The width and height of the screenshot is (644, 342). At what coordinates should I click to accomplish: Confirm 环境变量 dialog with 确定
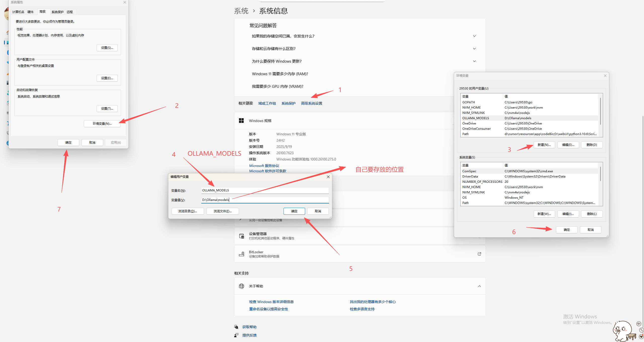pos(567,230)
